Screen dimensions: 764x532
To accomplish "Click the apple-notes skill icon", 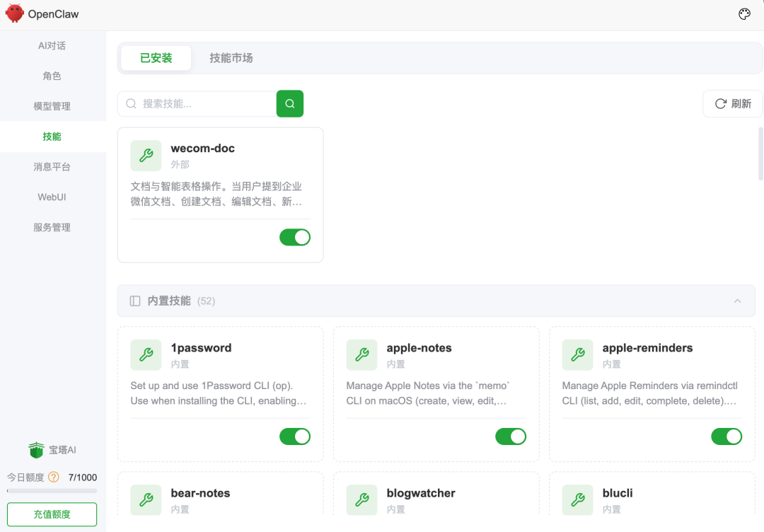I will pyautogui.click(x=361, y=355).
